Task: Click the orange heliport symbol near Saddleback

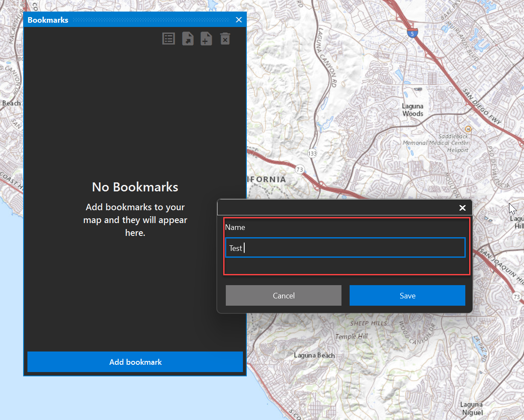Action: click(468, 129)
